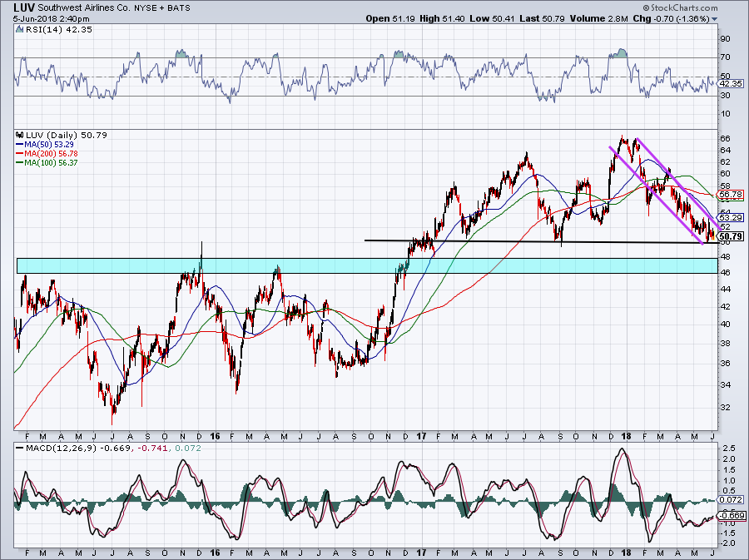The height and width of the screenshot is (560, 749).
Task: Click the LUV ticker symbol in the header
Action: coord(24,7)
